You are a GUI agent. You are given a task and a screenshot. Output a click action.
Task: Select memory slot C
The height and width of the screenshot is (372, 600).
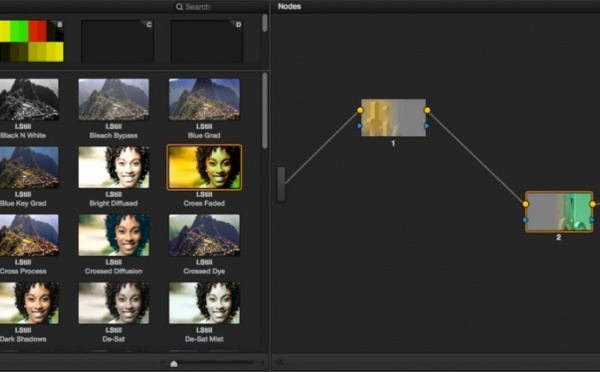click(x=117, y=42)
